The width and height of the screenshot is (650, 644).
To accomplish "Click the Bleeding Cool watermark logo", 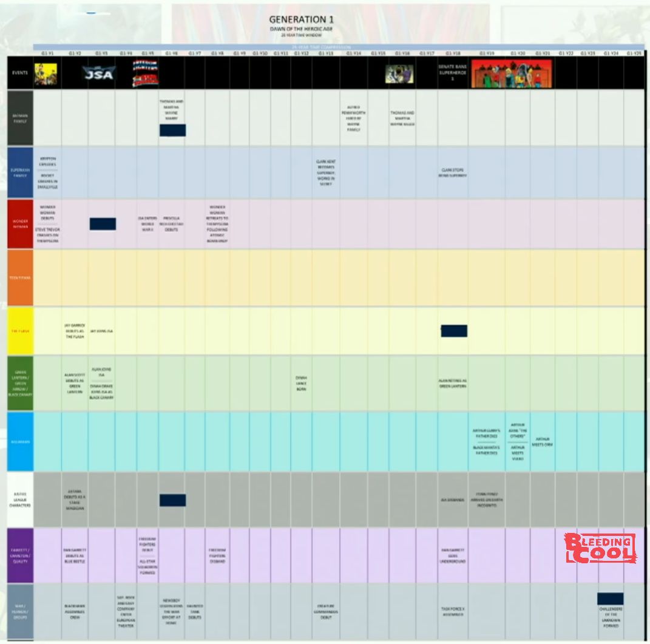I will 600,549.
